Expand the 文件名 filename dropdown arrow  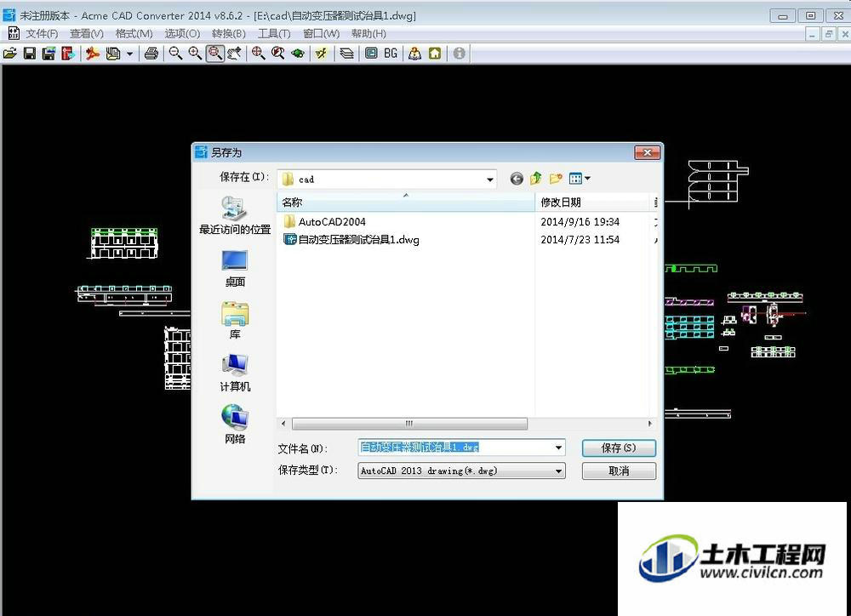558,448
